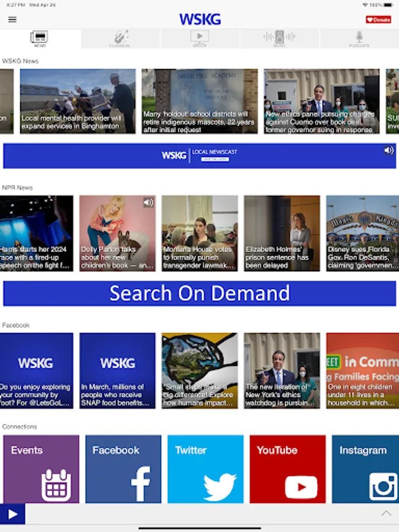Switch to the Podcasts tab
The image size is (399, 532).
(x=359, y=38)
